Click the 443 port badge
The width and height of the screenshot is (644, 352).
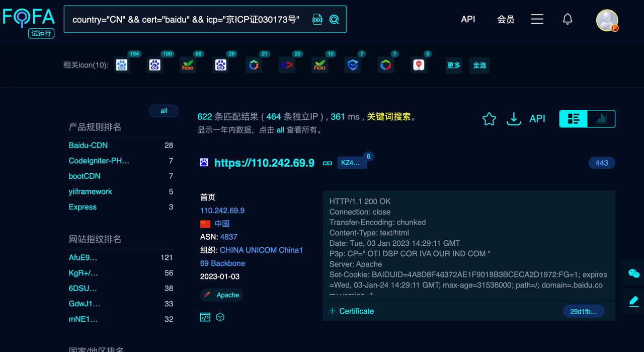602,163
